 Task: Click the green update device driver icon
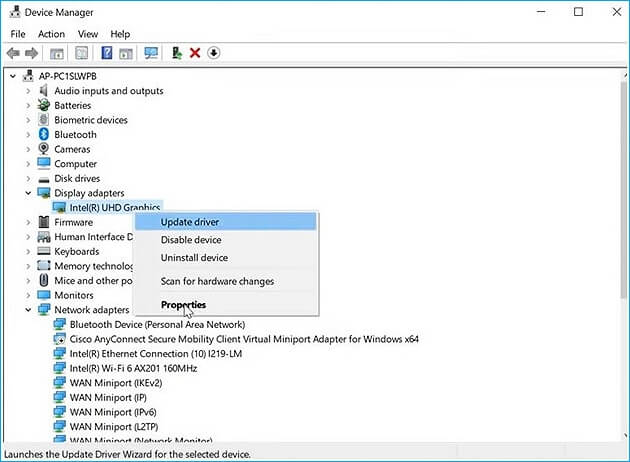tap(177, 53)
